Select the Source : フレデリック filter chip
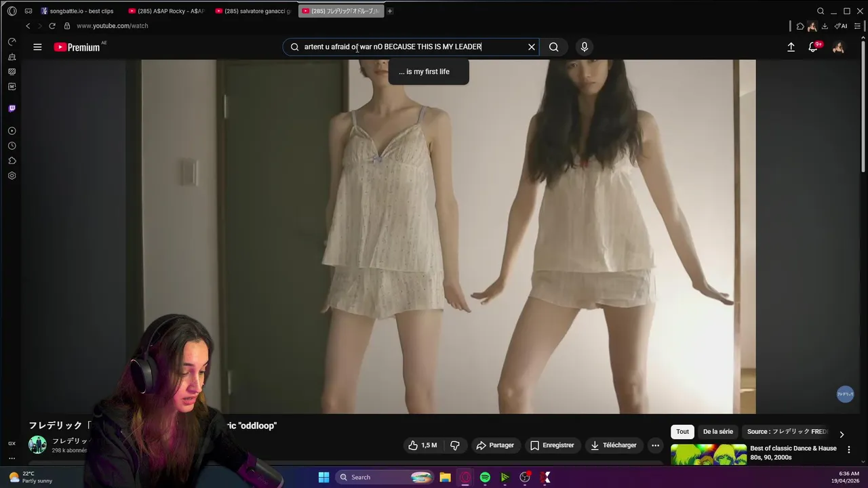 (x=787, y=432)
